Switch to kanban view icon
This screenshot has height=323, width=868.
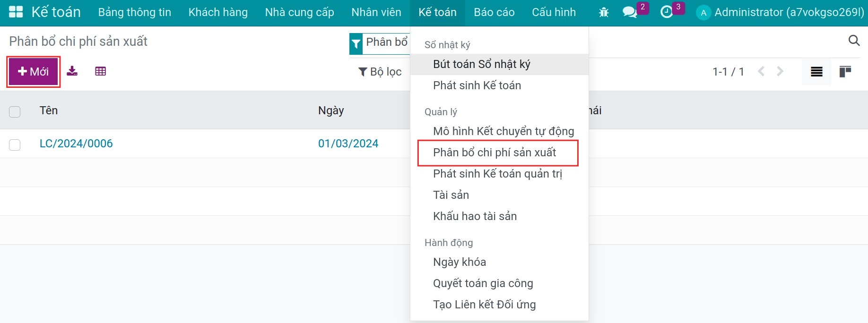[x=845, y=72]
